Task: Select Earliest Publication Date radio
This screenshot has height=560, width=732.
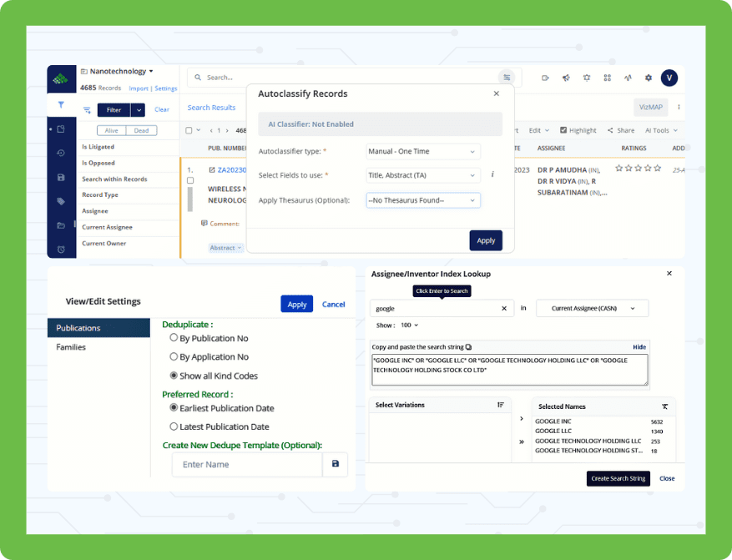Action: point(174,407)
